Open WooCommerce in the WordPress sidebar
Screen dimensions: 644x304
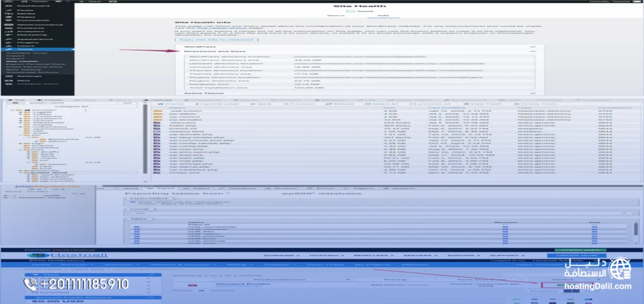40,24
